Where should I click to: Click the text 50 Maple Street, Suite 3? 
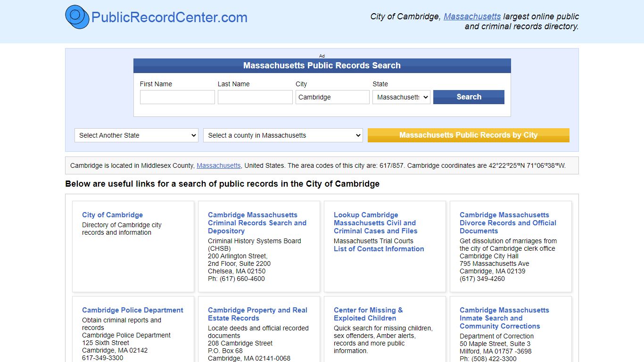[x=495, y=344]
